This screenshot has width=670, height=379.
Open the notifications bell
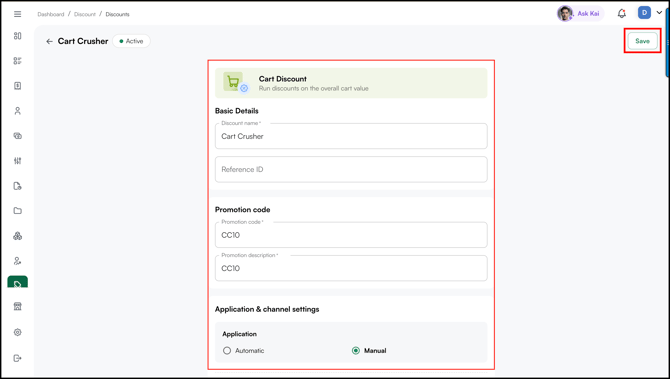click(622, 14)
